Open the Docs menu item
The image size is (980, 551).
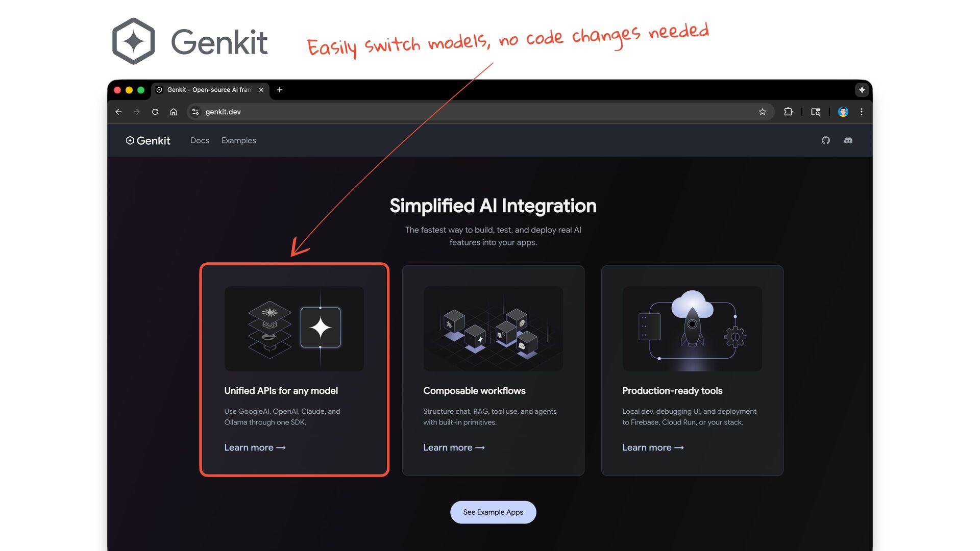(200, 140)
